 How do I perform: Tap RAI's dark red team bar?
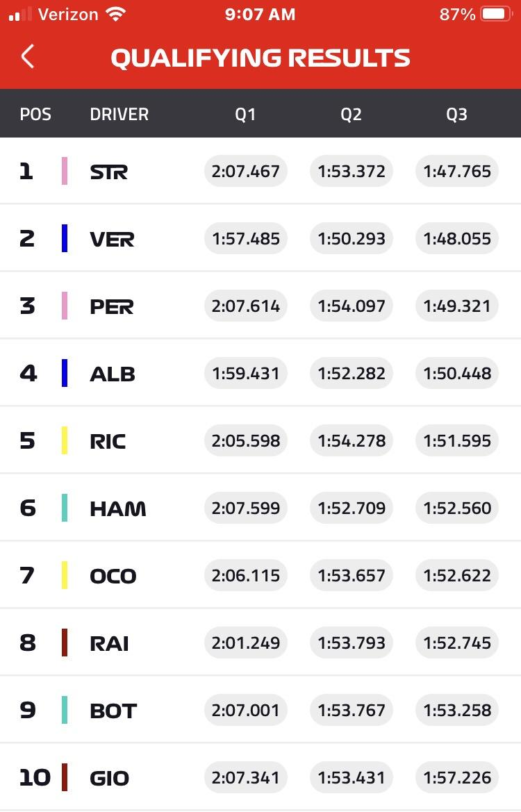tap(65, 643)
